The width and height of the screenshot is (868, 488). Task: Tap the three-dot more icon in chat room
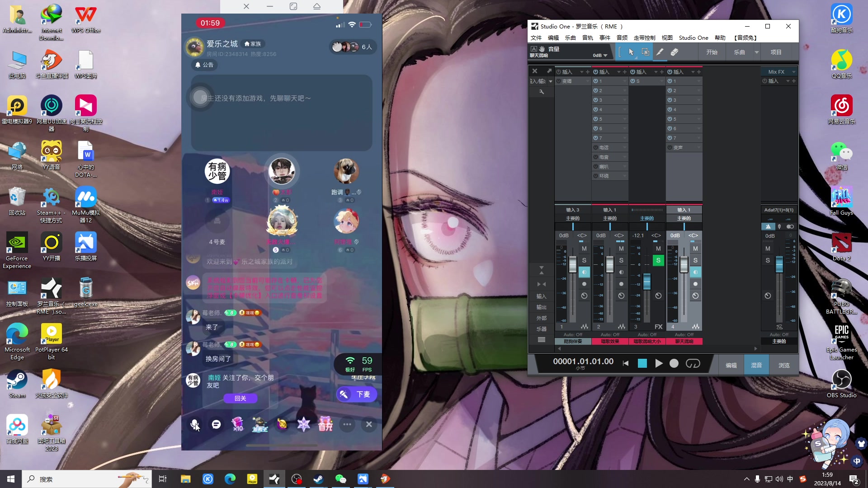click(x=347, y=424)
